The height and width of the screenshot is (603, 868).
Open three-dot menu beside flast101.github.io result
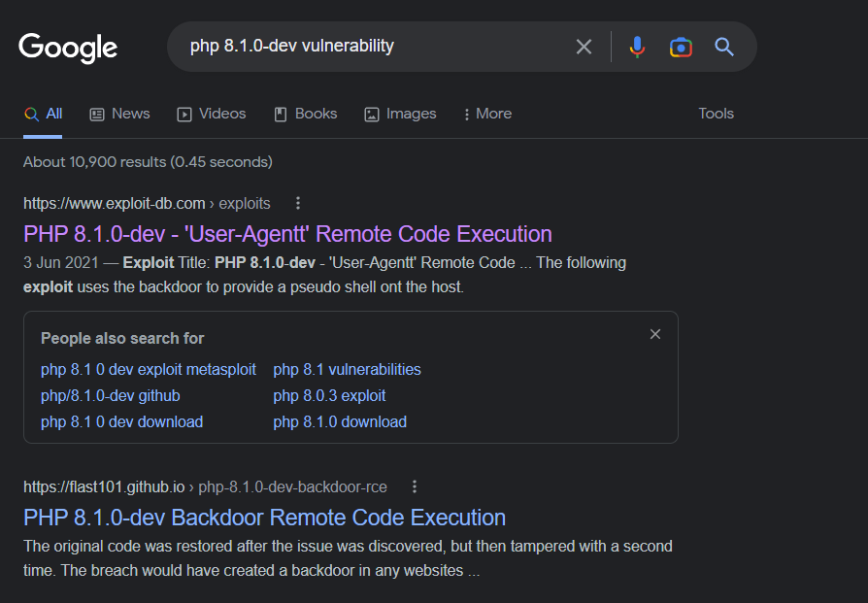[414, 486]
